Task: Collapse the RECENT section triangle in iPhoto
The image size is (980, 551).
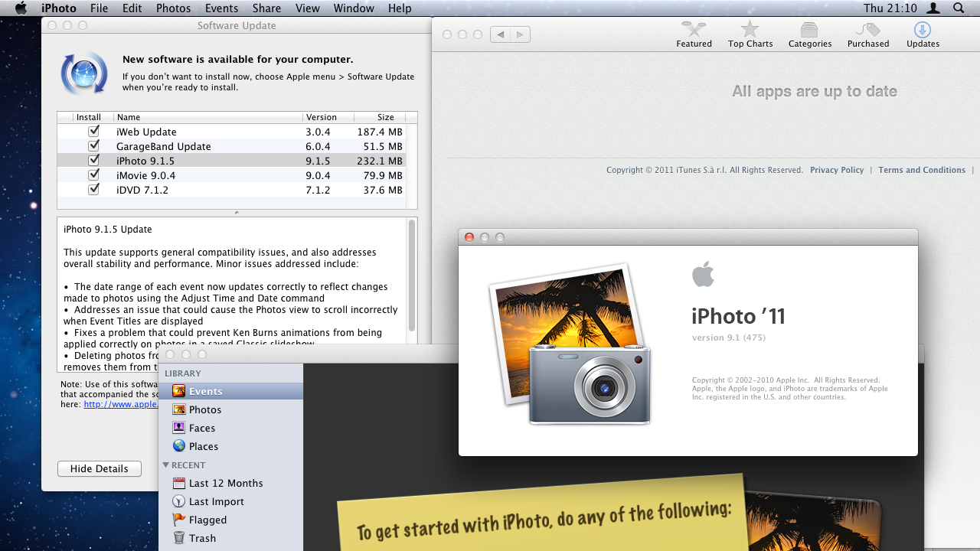Action: tap(165, 465)
